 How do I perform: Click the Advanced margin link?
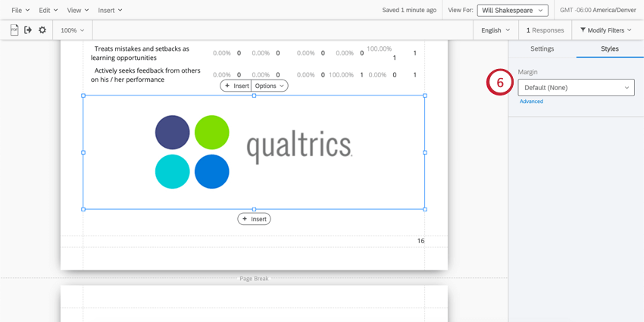(x=531, y=102)
